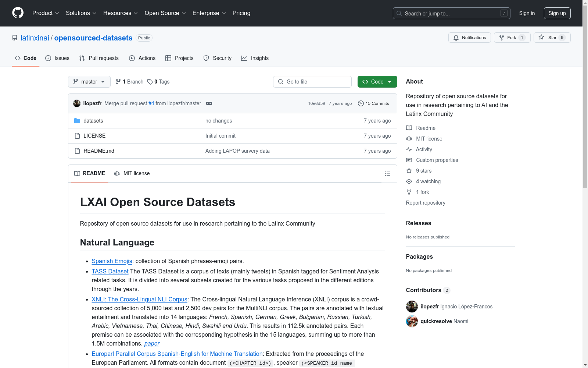588x368 pixels.
Task: Open the opensourced-datasets repository link
Action: click(x=93, y=38)
